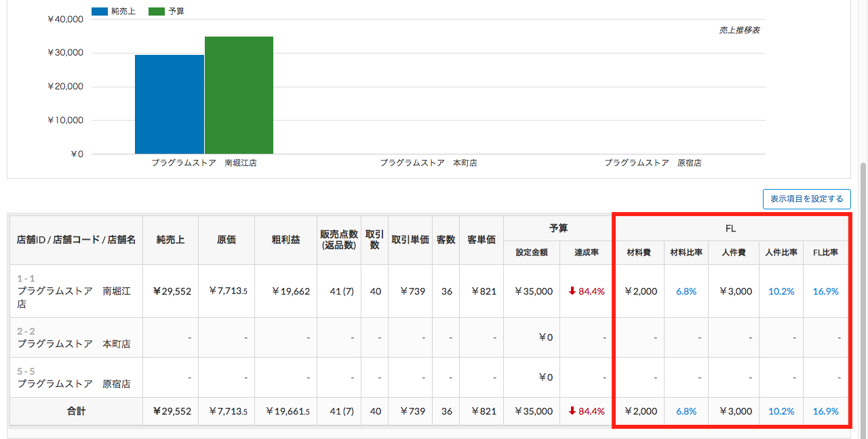868x439 pixels.
Task: Click the 16.9% FL ratio in 合計 row
Action: 826,411
